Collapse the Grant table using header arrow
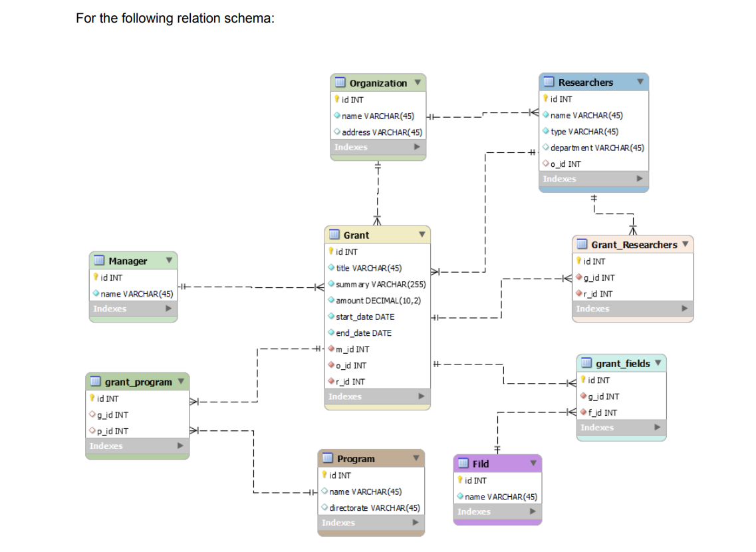This screenshot has width=756, height=552. tap(422, 234)
